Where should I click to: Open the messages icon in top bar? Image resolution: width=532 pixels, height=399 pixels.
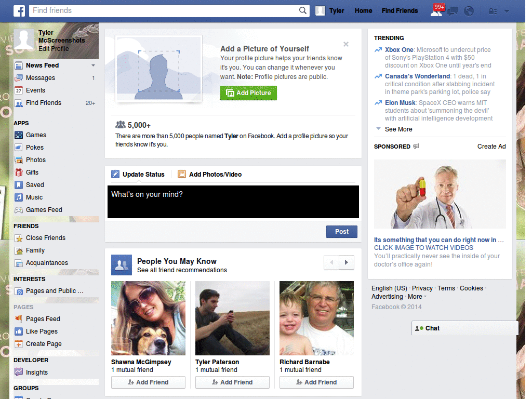pyautogui.click(x=453, y=11)
